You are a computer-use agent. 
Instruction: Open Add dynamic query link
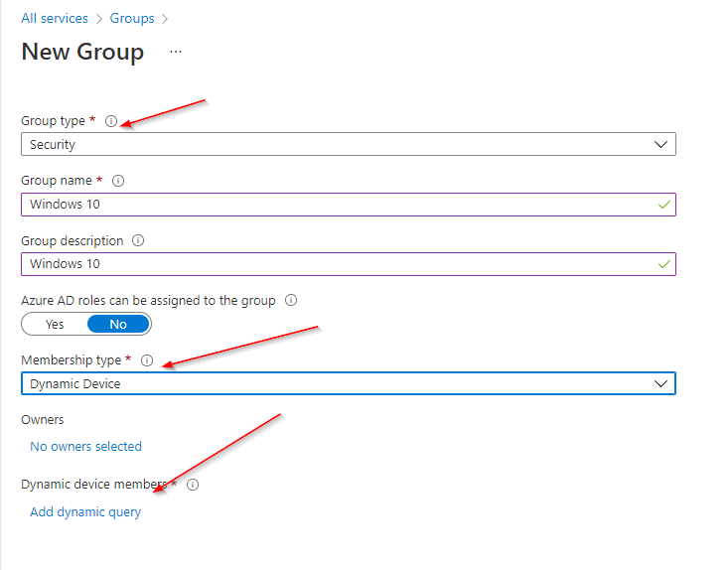[x=85, y=512]
